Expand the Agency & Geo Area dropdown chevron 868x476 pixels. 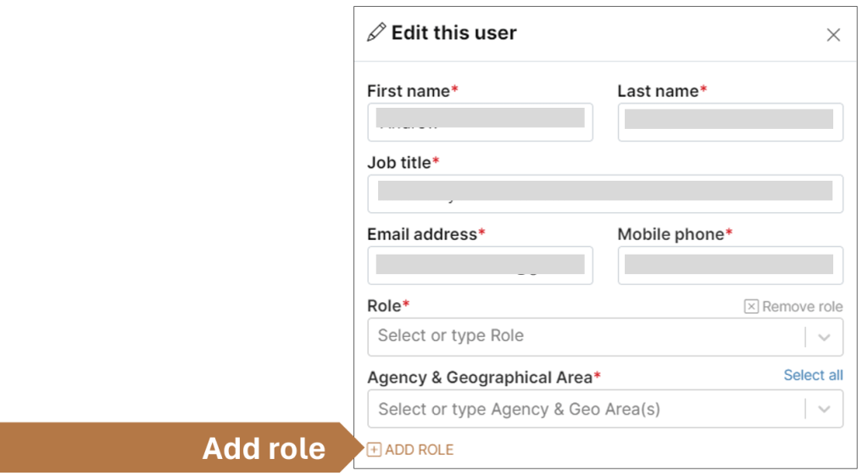pyautogui.click(x=824, y=409)
